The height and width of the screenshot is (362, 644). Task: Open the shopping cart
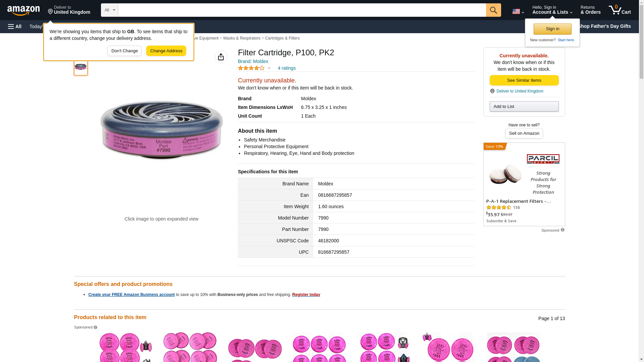(x=620, y=10)
